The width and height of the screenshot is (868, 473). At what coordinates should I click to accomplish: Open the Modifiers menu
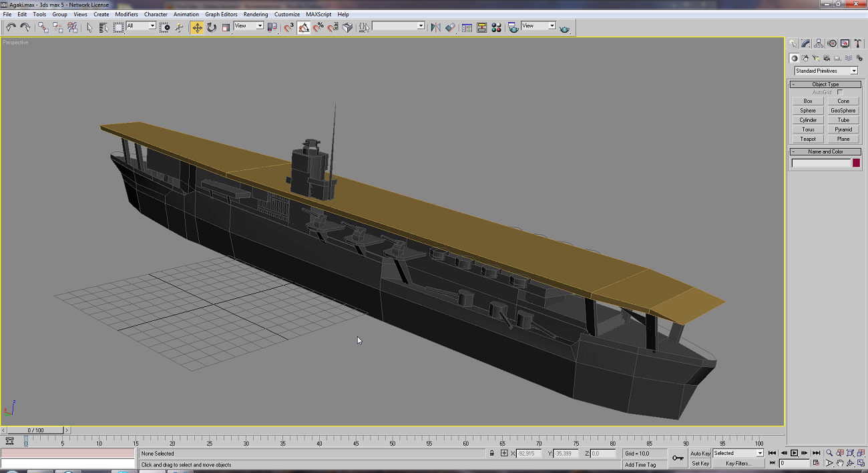pos(126,14)
